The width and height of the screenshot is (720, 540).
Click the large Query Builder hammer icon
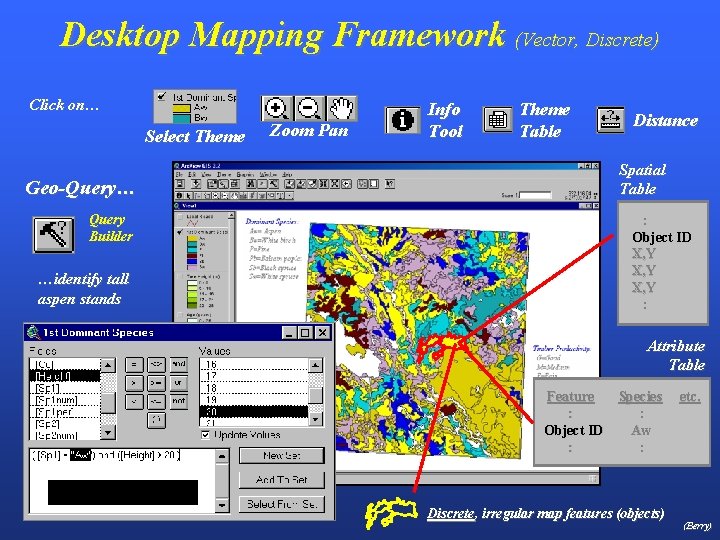click(53, 235)
